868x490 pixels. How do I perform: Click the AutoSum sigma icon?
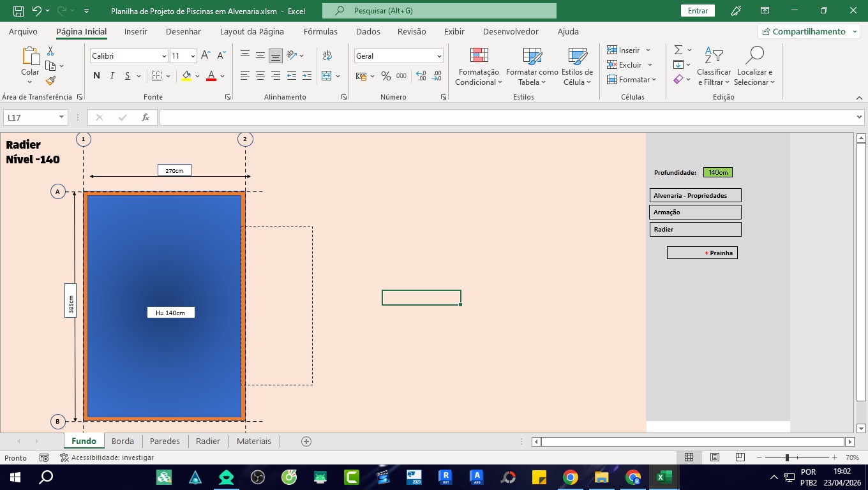(678, 50)
